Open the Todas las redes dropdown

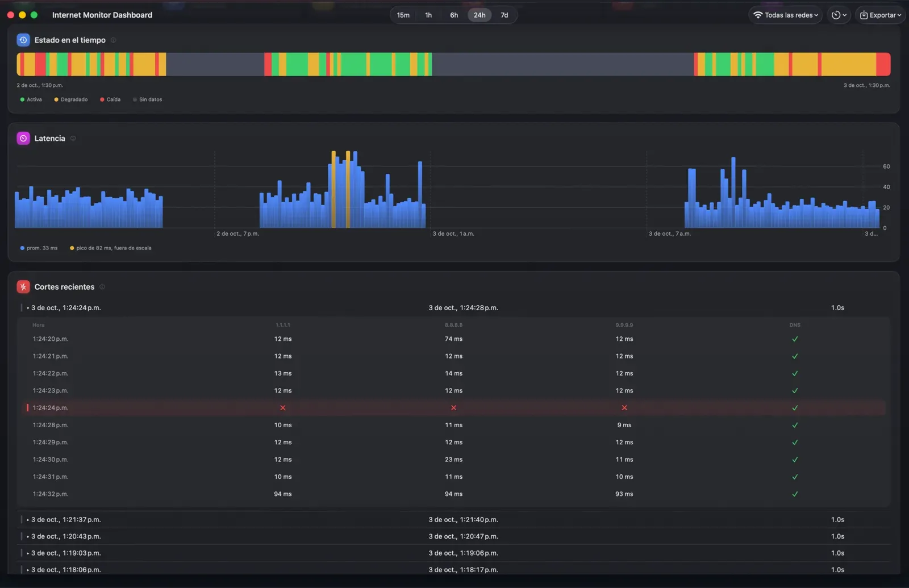tap(786, 15)
